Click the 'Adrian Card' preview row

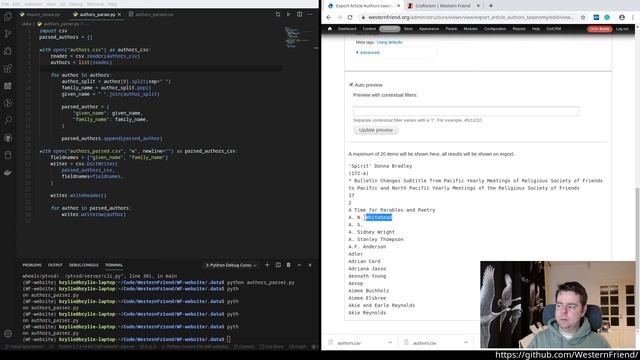pos(364,261)
